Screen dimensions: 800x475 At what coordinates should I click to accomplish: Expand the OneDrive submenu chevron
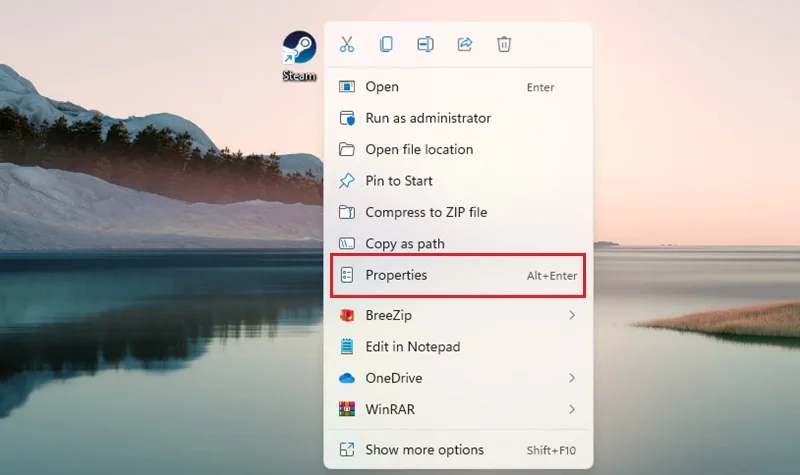coord(572,378)
